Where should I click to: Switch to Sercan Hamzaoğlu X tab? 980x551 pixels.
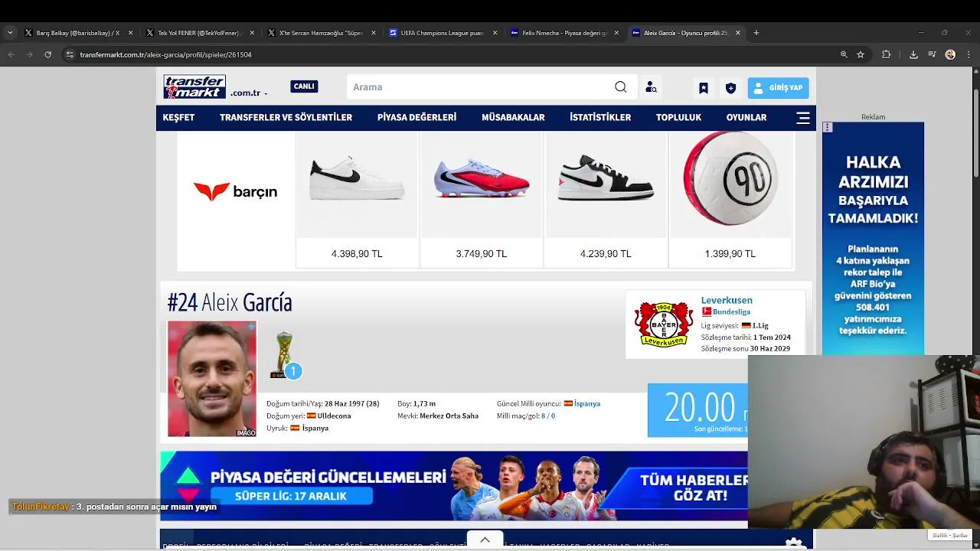tap(320, 33)
